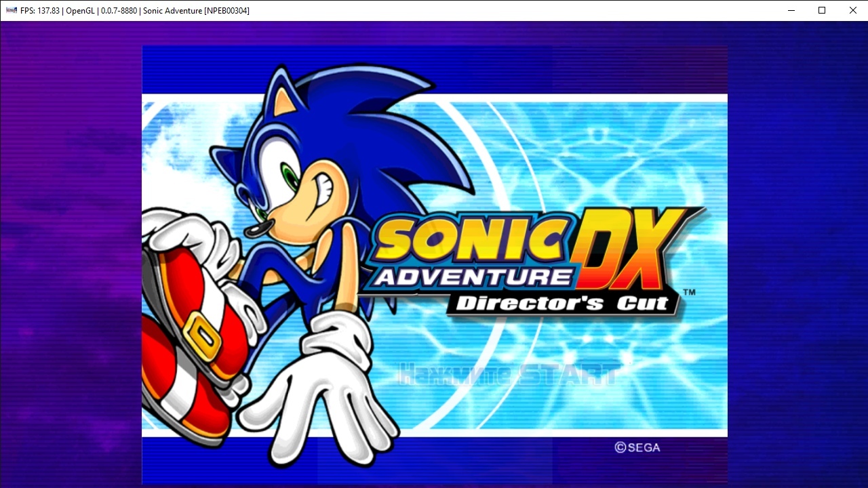Maximize the Sonic Adventure window
The image size is (868, 488).
[822, 10]
